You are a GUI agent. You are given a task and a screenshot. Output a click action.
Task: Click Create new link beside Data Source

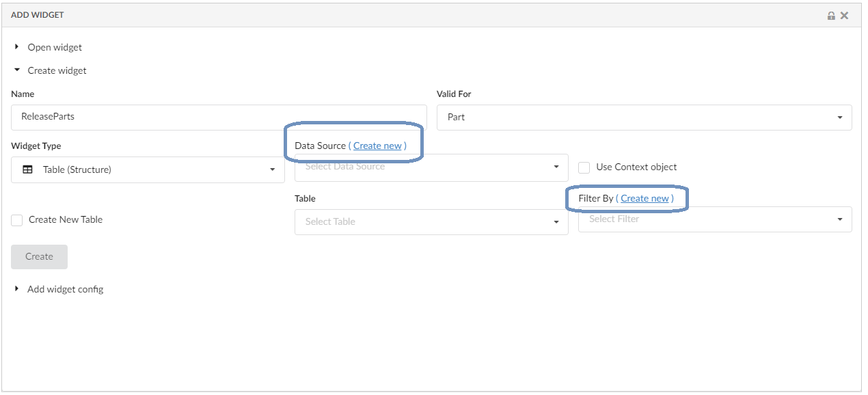tap(377, 146)
